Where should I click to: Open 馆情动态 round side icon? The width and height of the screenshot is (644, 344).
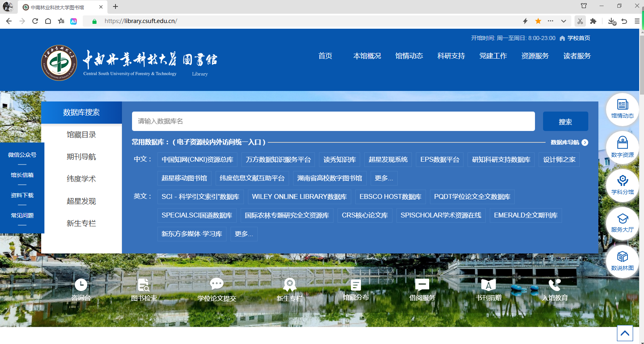click(x=623, y=109)
